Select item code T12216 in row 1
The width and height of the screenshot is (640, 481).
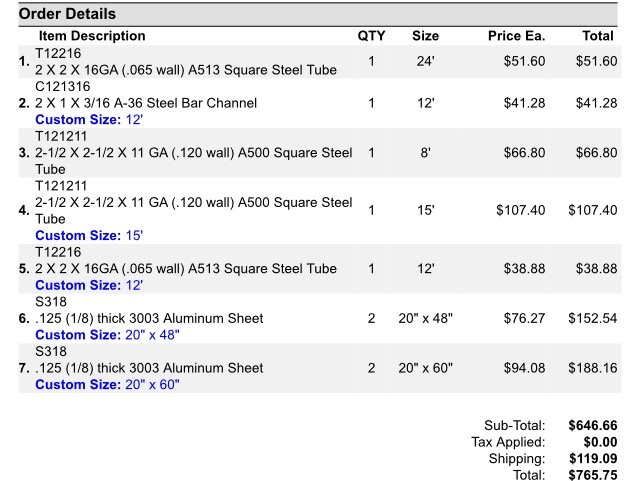click(58, 53)
